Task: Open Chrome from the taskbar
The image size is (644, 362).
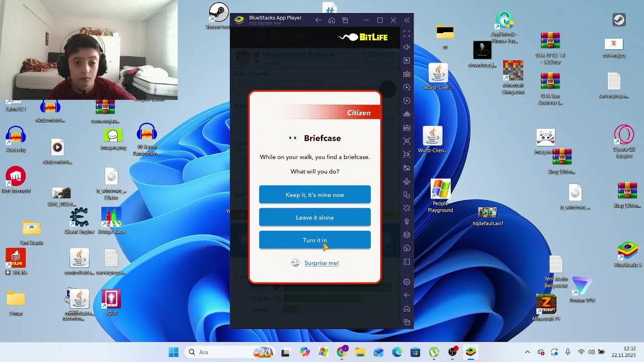Action: (342, 352)
